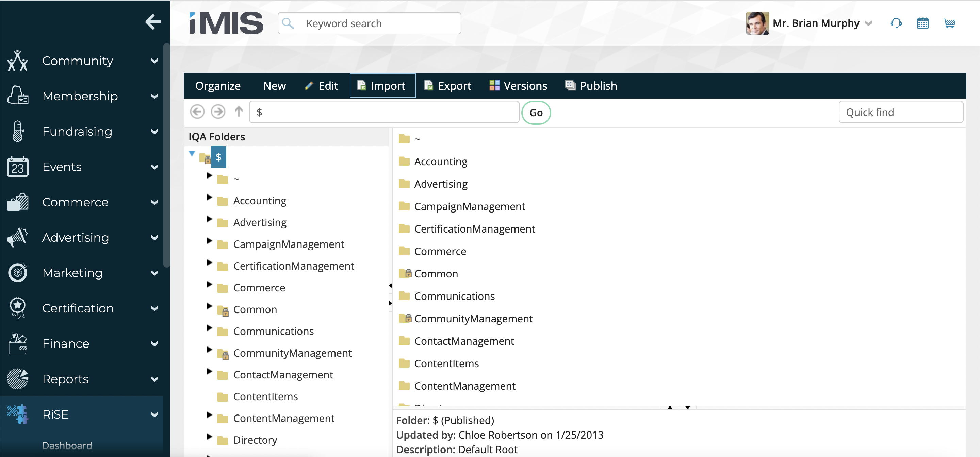Image resolution: width=980 pixels, height=457 pixels.
Task: Select the Export tool
Action: [x=447, y=86]
